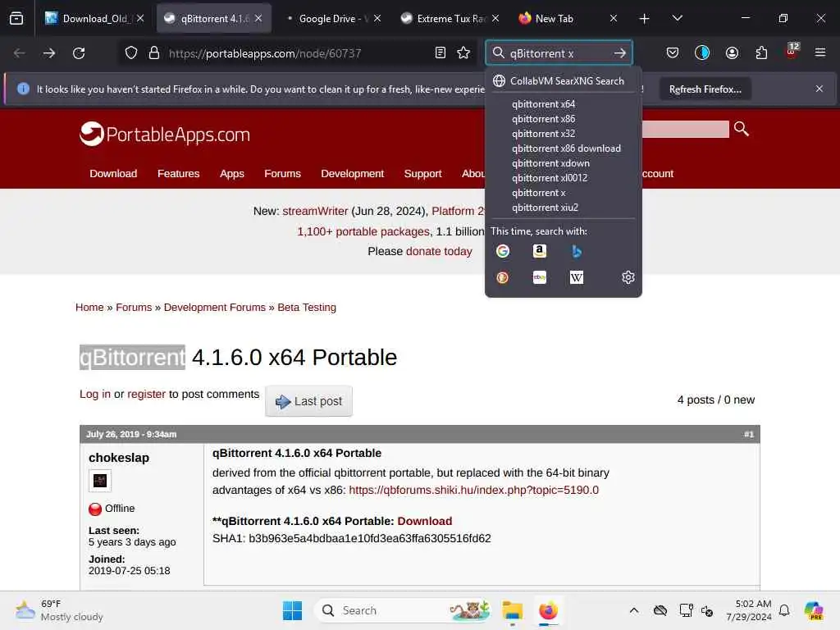The width and height of the screenshot is (840, 630).
Task: Click the site security padlock icon
Action: pyautogui.click(x=154, y=53)
